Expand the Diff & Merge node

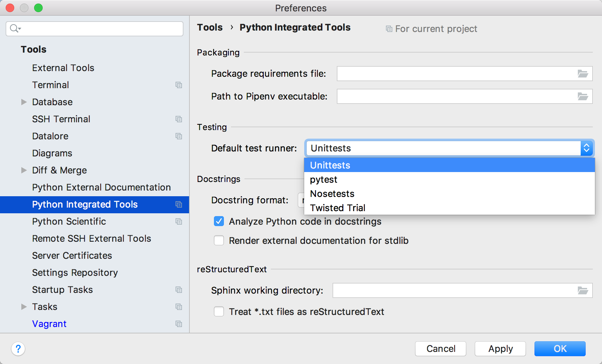[x=24, y=170]
